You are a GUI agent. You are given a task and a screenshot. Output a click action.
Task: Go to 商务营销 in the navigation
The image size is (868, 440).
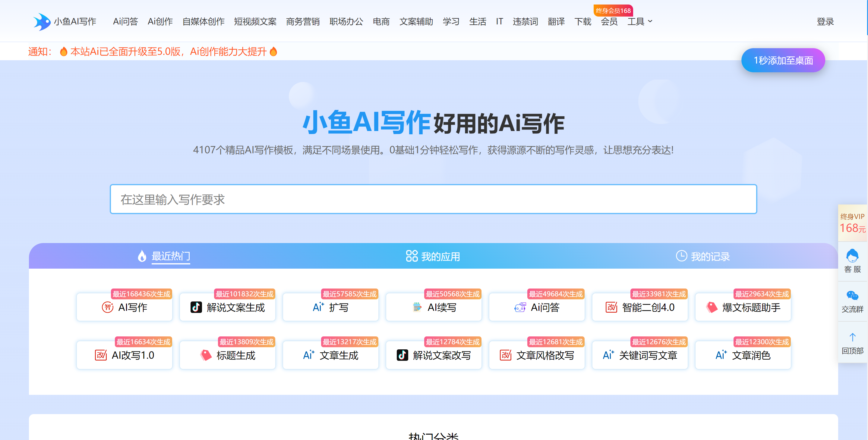(x=303, y=22)
